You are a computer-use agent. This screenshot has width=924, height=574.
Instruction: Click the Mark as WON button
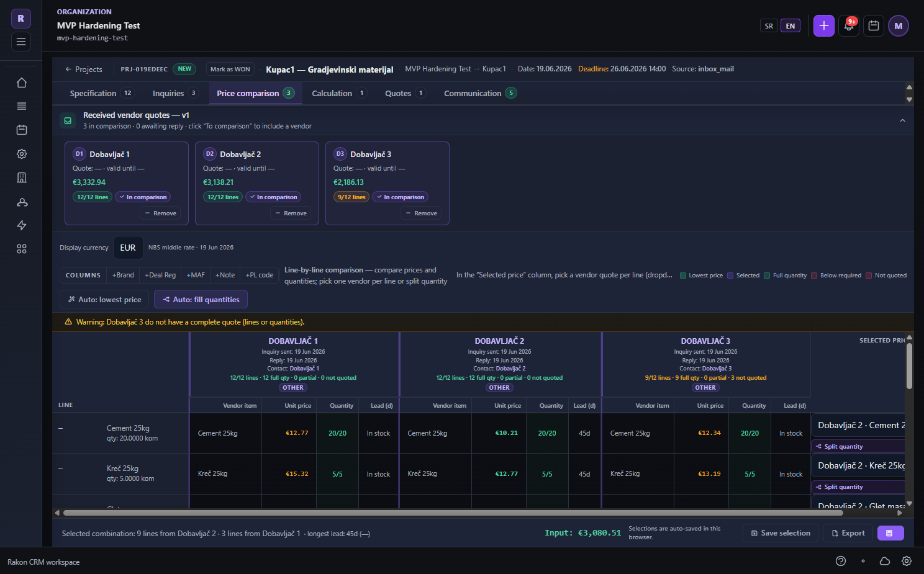(230, 70)
